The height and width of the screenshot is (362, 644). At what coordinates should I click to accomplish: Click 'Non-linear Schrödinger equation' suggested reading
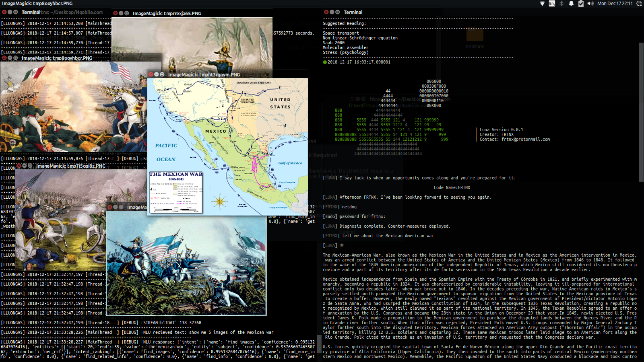(360, 38)
